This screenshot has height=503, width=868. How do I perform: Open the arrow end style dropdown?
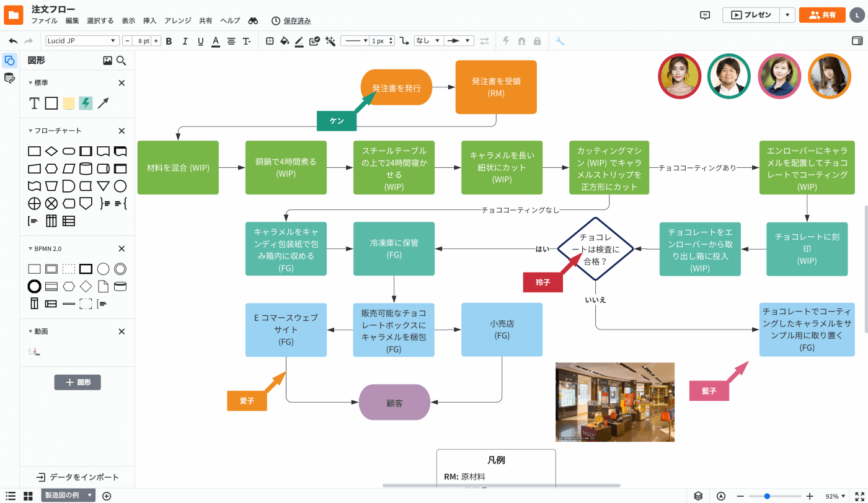tap(466, 41)
